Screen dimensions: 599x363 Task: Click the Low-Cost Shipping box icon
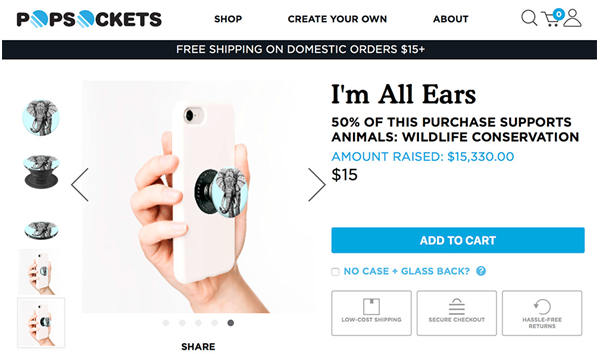371,306
